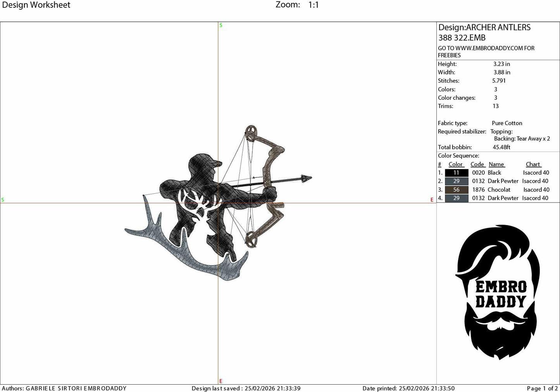Viewport: 560px width, 392px height.
Task: Click the Fabric type 'Pure Cotton'
Action: click(x=507, y=123)
